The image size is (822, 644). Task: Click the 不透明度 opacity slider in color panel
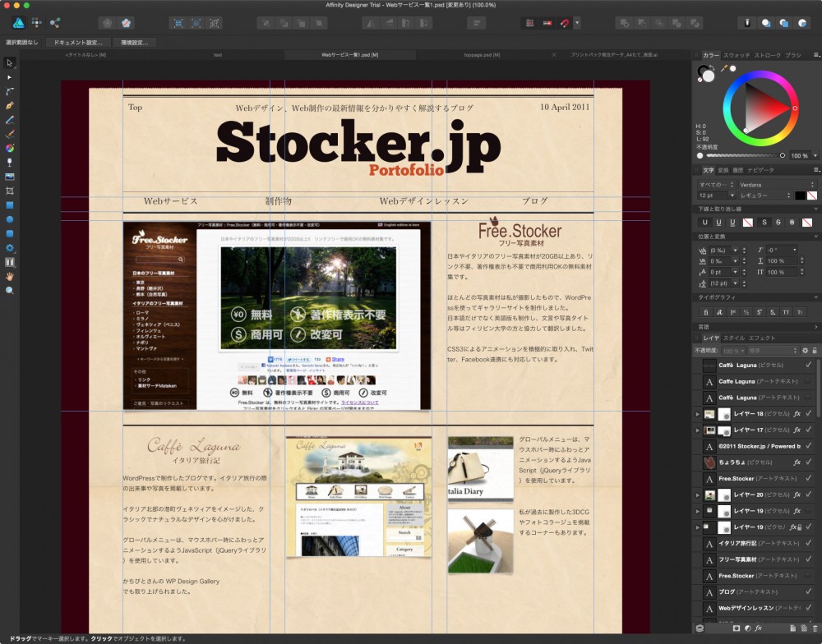click(x=742, y=155)
